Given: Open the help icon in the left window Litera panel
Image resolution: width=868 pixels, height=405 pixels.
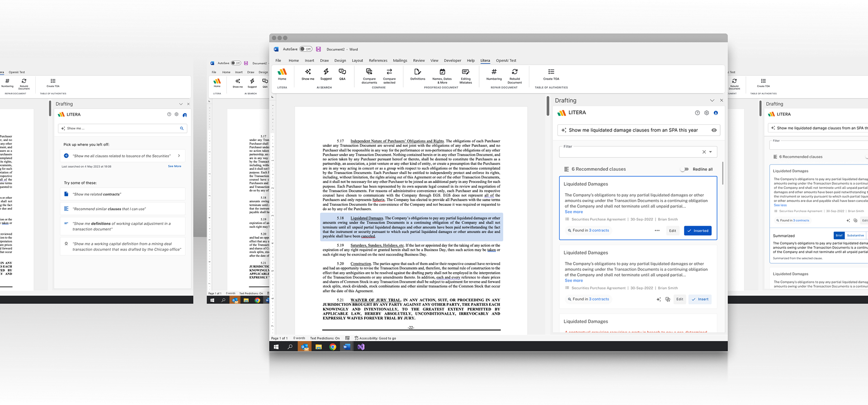Looking at the screenshot, I should (x=169, y=114).
